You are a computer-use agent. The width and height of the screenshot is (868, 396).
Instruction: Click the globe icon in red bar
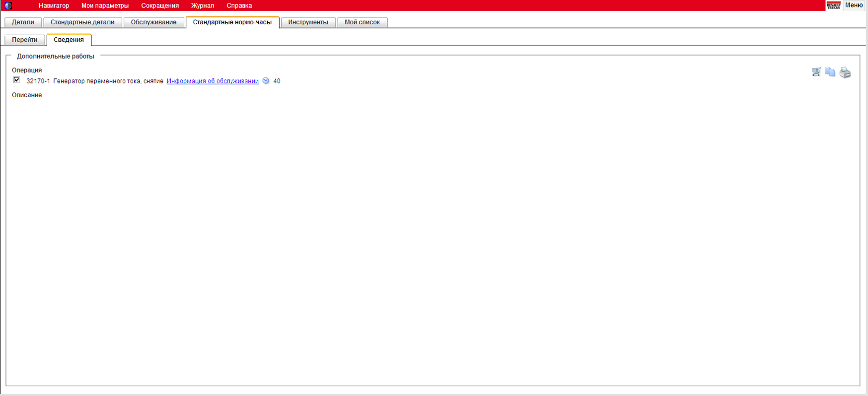(x=8, y=5)
